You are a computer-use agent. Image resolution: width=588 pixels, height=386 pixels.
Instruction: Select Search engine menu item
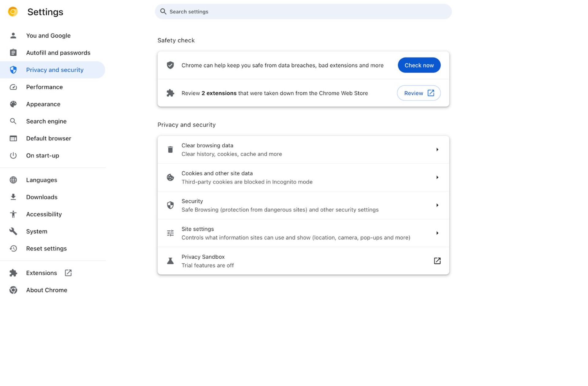pyautogui.click(x=46, y=121)
